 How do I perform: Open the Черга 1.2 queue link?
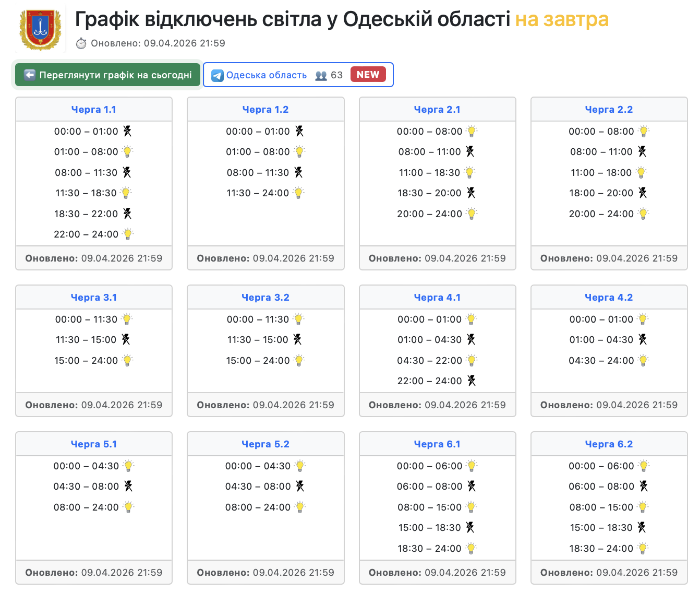265,110
